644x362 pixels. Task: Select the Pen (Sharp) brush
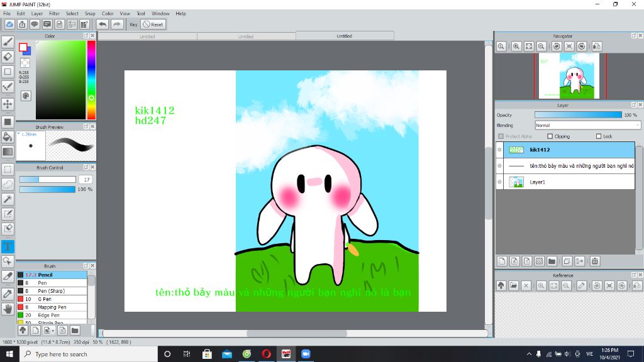(x=52, y=291)
